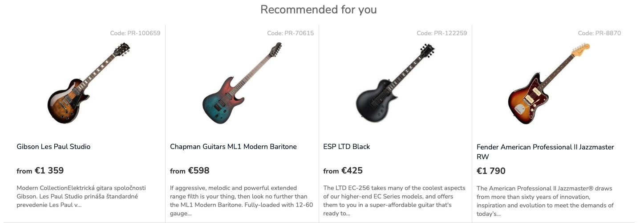The width and height of the screenshot is (644, 223).
Task: Open the Chapman Guitars ML1 Modern Baritone link
Action: pos(233,147)
